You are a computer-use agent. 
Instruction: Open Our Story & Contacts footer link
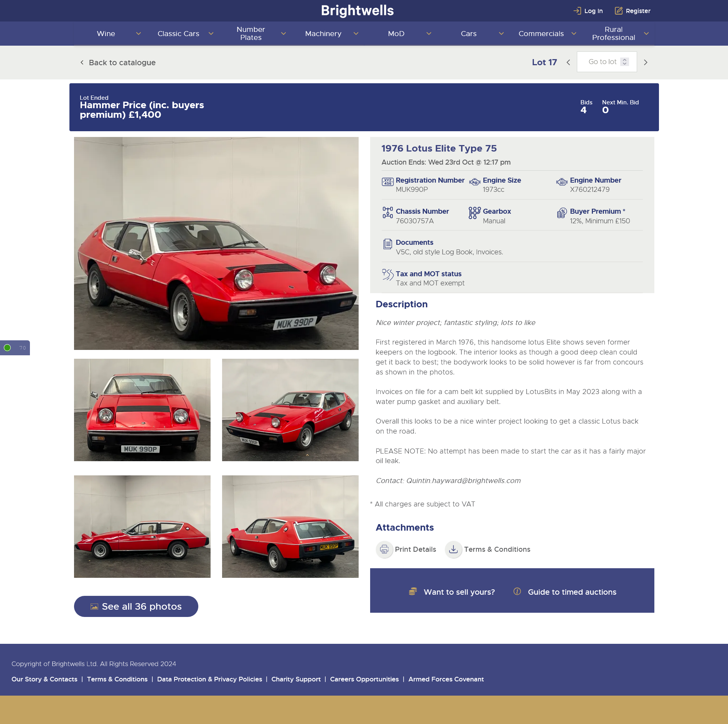44,679
